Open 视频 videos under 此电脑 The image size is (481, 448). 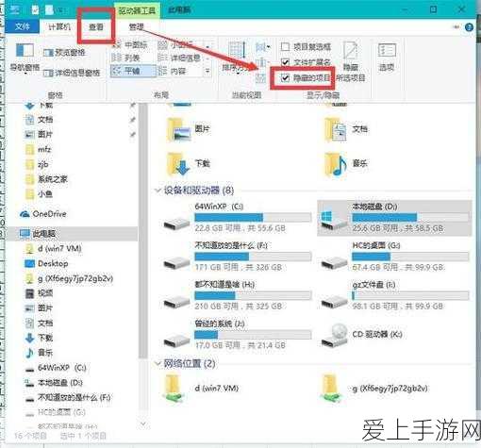tap(39, 293)
